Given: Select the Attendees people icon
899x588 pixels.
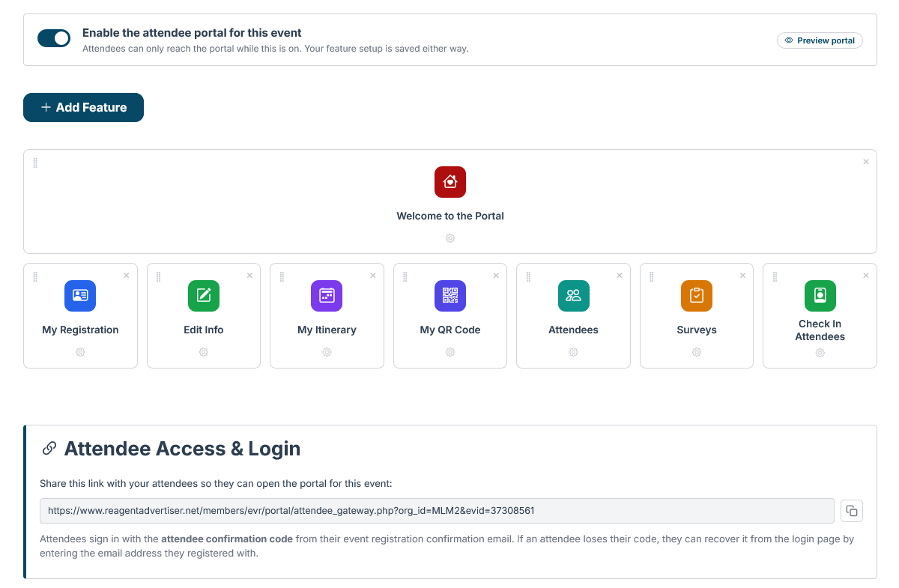Looking at the screenshot, I should (x=574, y=296).
